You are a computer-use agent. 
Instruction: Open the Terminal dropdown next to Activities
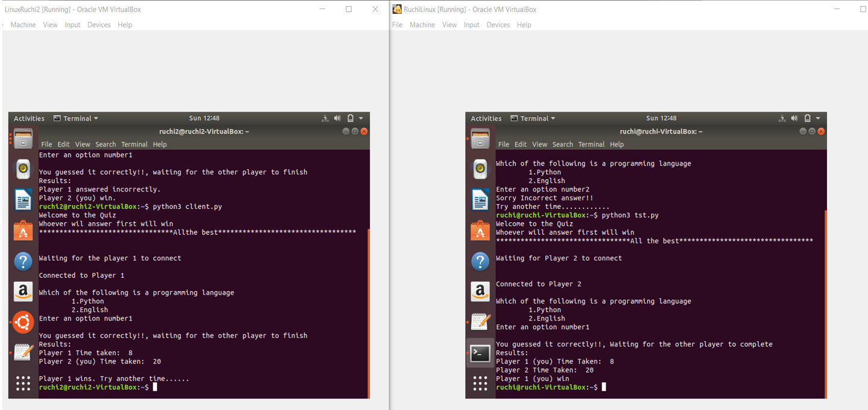[x=75, y=118]
